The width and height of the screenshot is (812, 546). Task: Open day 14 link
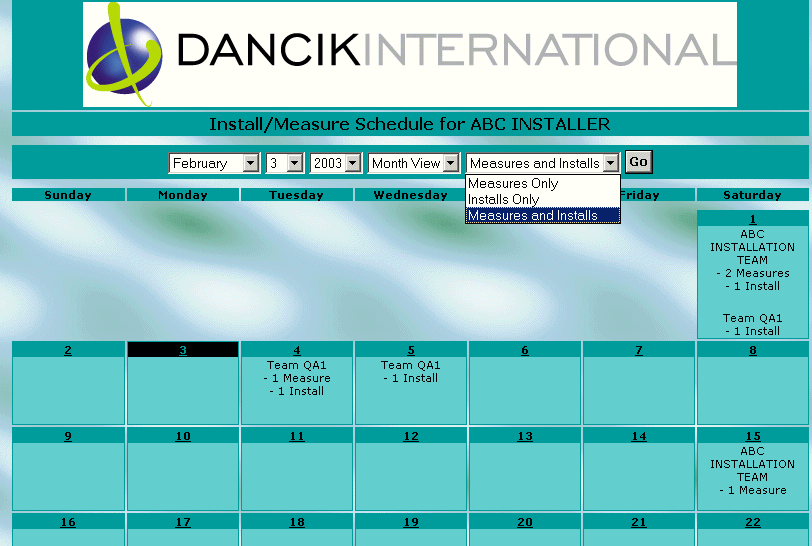click(639, 436)
